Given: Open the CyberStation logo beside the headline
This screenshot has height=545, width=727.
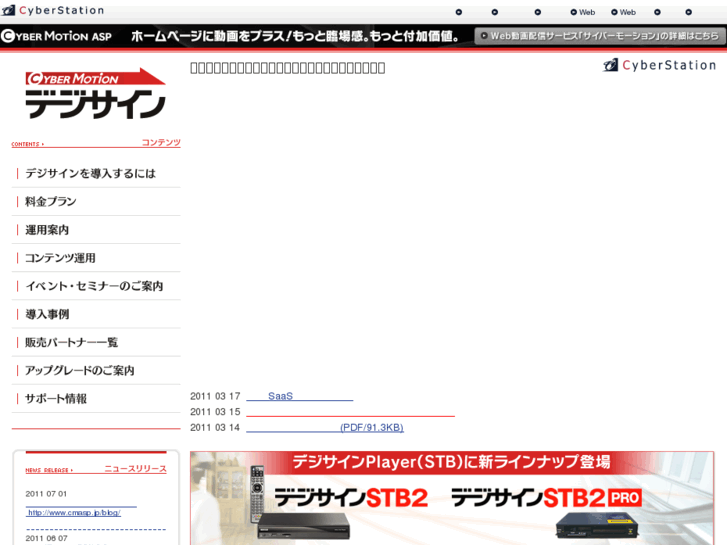Looking at the screenshot, I should tap(659, 65).
